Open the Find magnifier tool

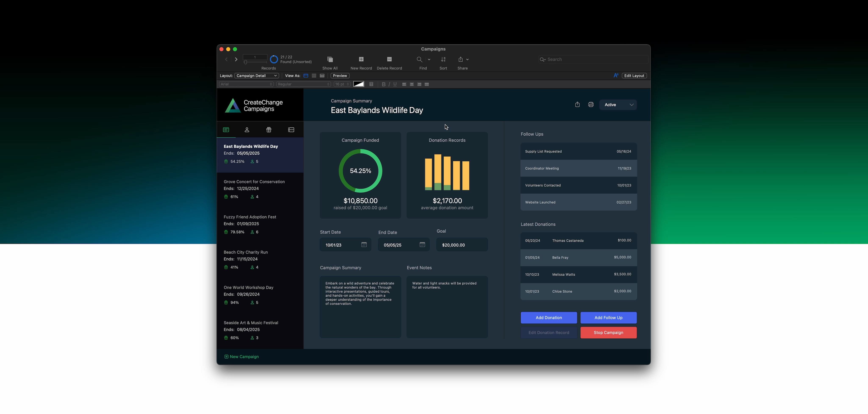coord(420,59)
